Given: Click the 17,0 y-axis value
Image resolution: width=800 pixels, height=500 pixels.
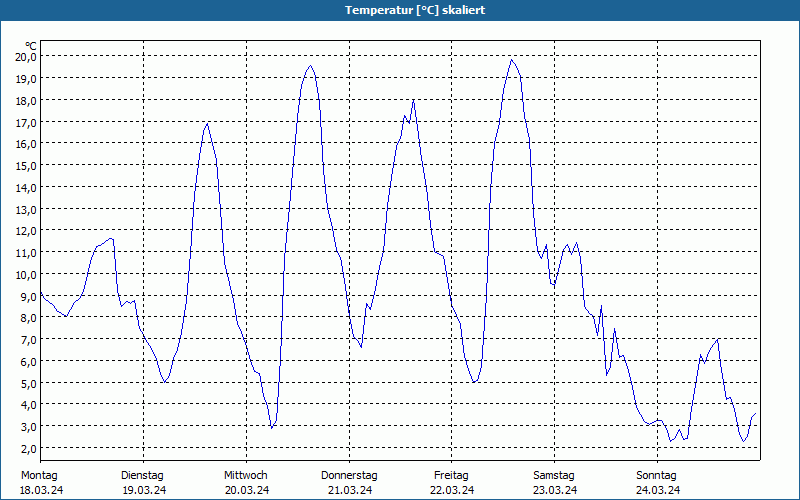Looking at the screenshot, I should coord(26,122).
